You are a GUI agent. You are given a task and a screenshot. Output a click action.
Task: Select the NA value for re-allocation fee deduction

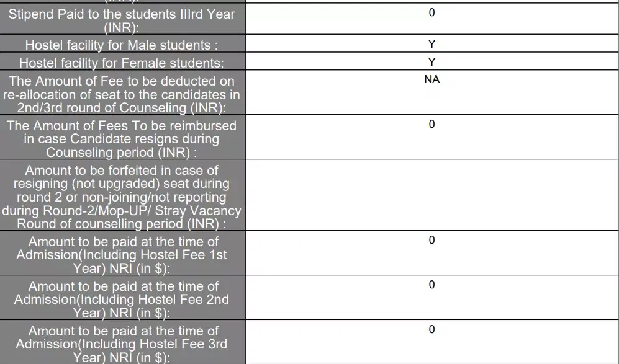432,79
